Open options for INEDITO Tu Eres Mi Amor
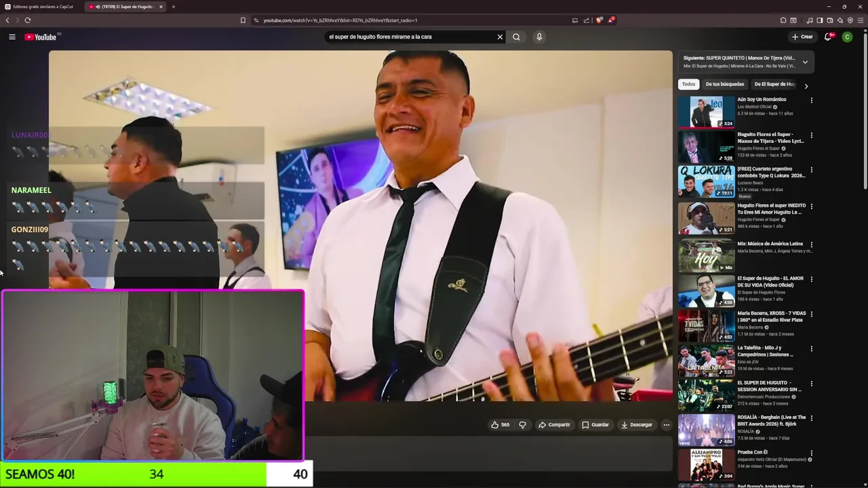Image resolution: width=868 pixels, height=488 pixels. click(811, 206)
